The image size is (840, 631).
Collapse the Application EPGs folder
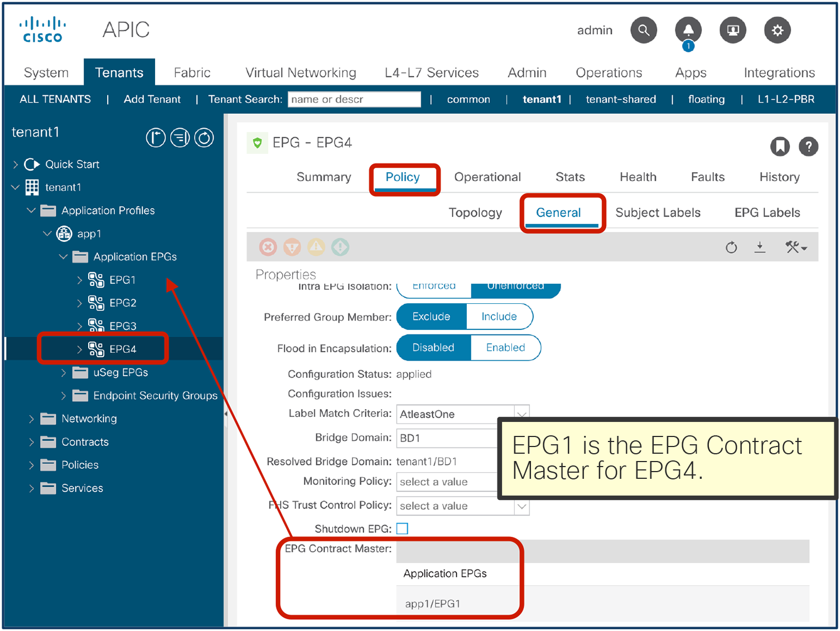pos(63,257)
